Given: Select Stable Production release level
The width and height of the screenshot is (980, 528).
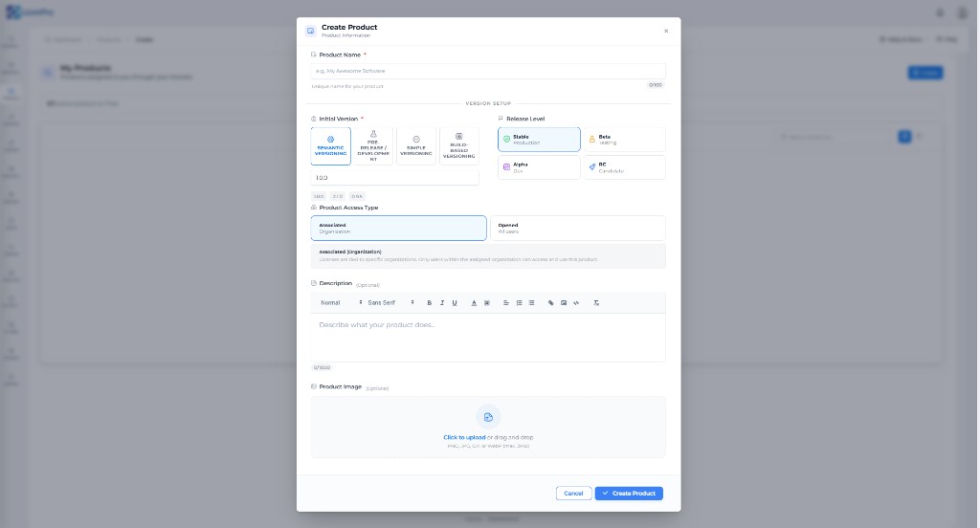Looking at the screenshot, I should 539,140.
